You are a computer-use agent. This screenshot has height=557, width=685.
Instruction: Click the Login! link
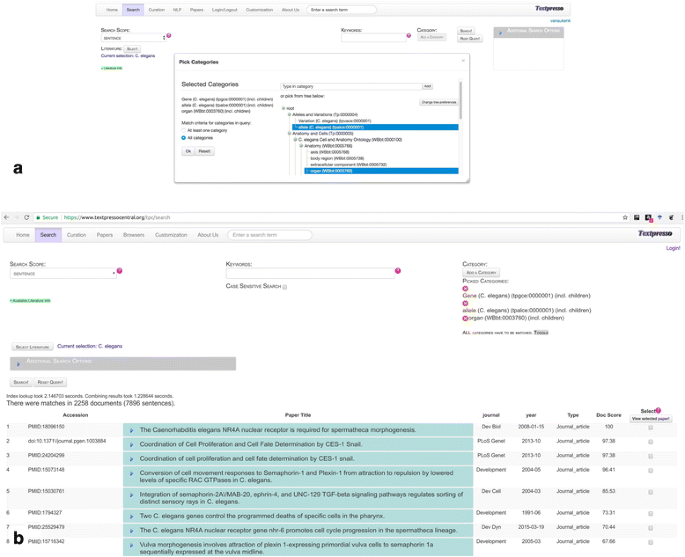coord(673,248)
